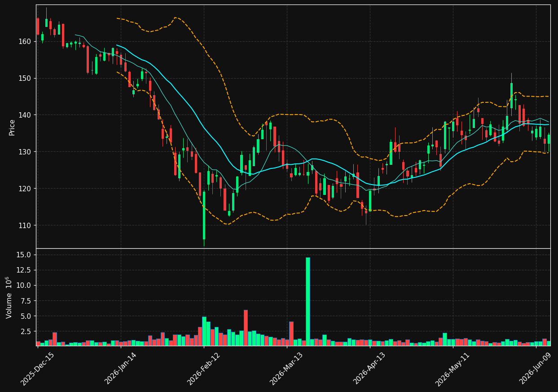This screenshot has height=392, width=558.
Task: Click the 5.0 volume axis tick
Action: 26,316
